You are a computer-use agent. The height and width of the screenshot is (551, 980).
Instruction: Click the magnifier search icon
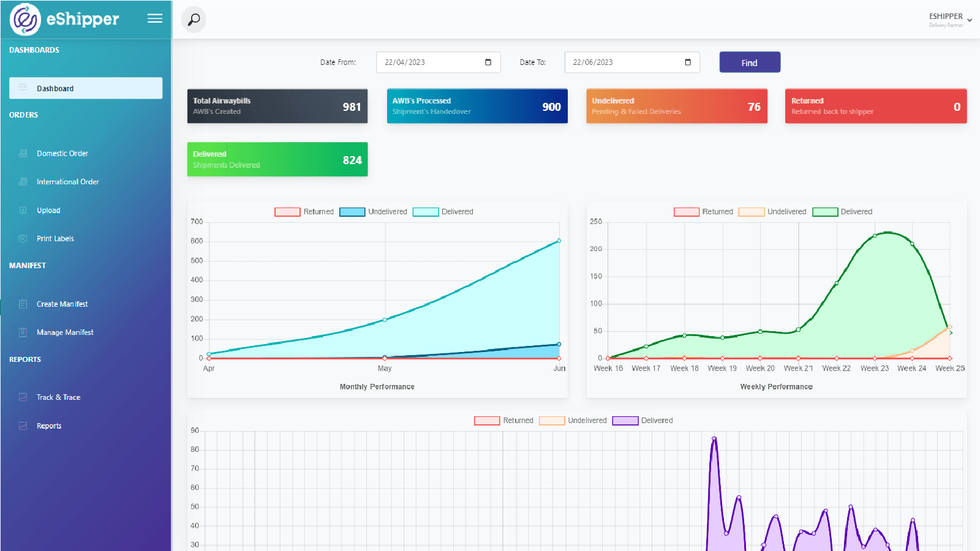194,20
